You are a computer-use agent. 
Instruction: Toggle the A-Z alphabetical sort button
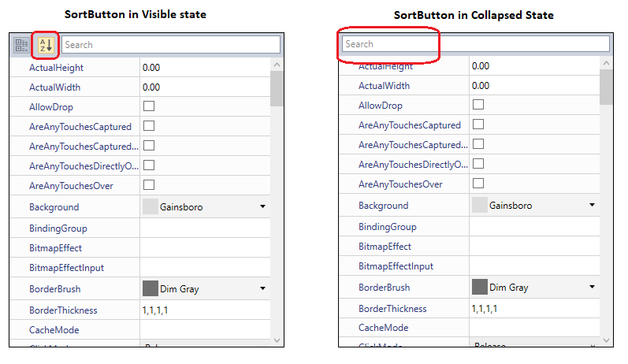click(x=46, y=45)
